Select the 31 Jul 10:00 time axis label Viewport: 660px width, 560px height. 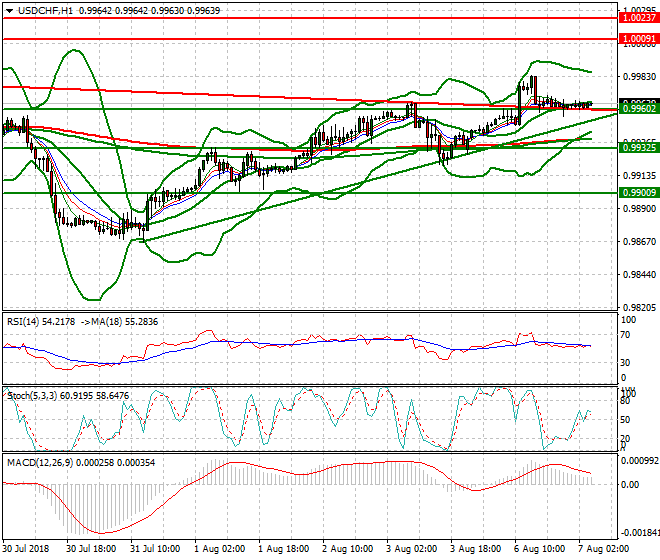(x=155, y=549)
